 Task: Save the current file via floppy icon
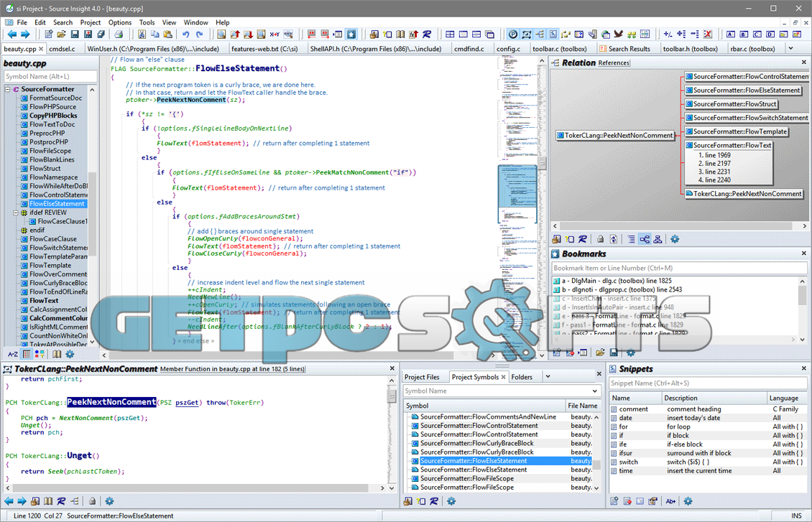[75, 34]
